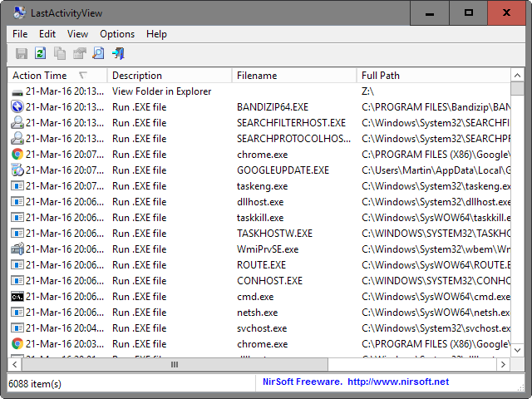Open the Help menu
Viewport: 532px width, 399px height.
click(156, 34)
